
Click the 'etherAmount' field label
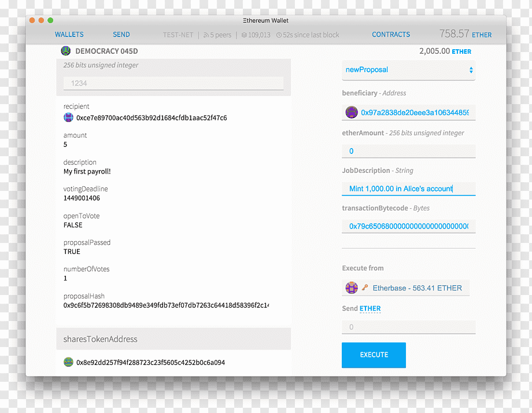click(x=363, y=133)
